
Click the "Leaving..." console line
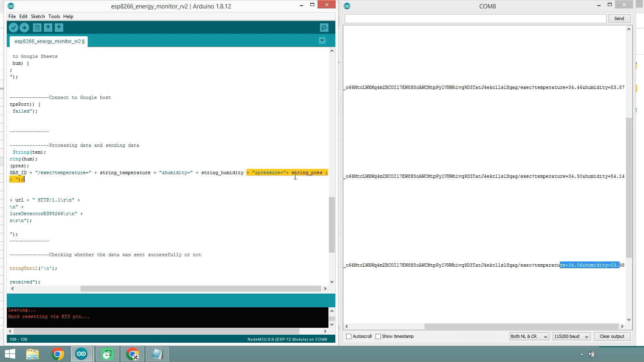(x=22, y=310)
